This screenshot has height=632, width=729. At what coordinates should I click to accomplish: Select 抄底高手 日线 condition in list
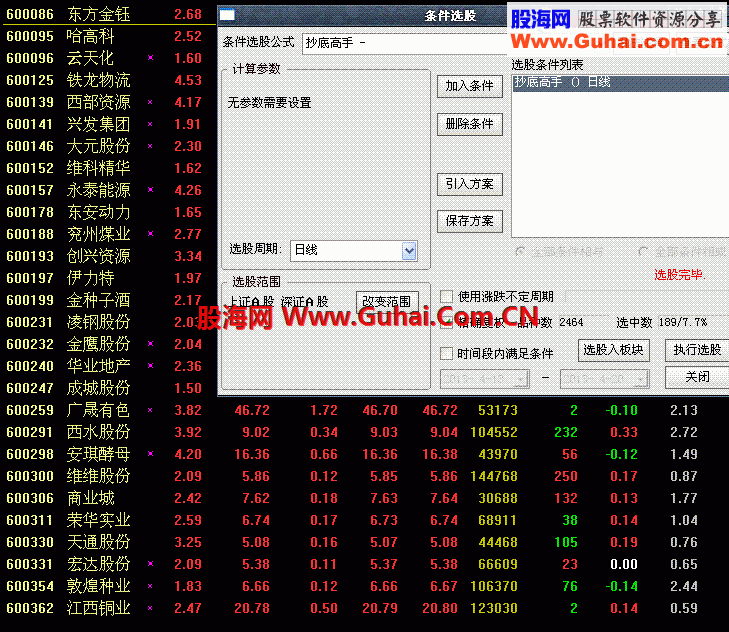(x=620, y=82)
